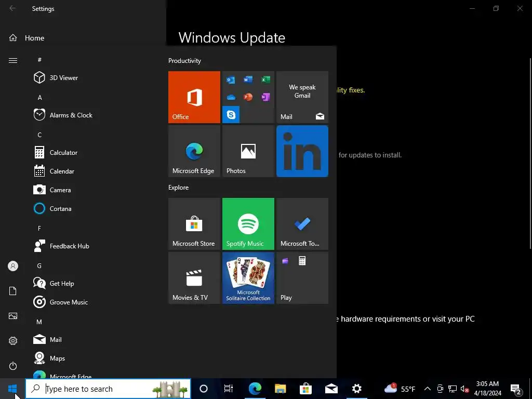Click the letter M group header
The width and height of the screenshot is (532, 399).
(x=39, y=322)
